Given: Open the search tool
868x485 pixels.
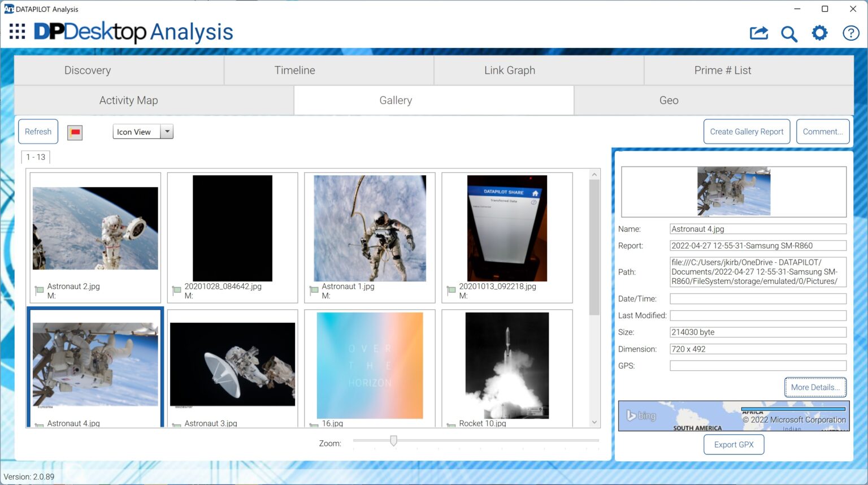Looking at the screenshot, I should point(789,33).
